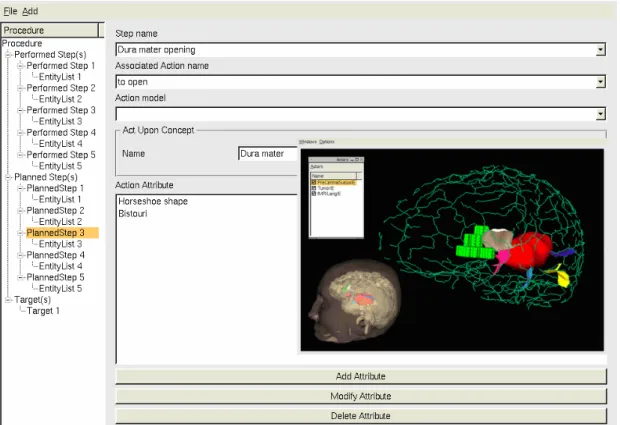Toggle the fMRILangE actor checkbox
The width and height of the screenshot is (620, 425).
pos(314,194)
